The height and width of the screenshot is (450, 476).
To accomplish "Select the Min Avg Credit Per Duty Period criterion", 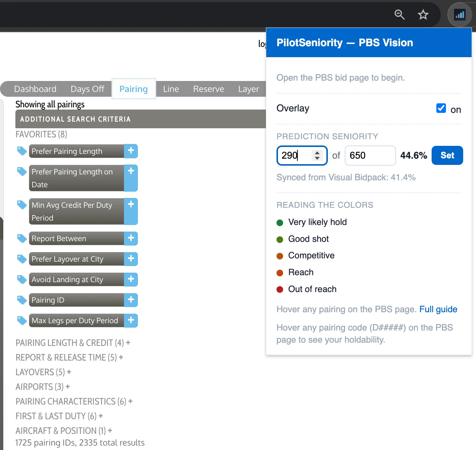I will pyautogui.click(x=76, y=211).
